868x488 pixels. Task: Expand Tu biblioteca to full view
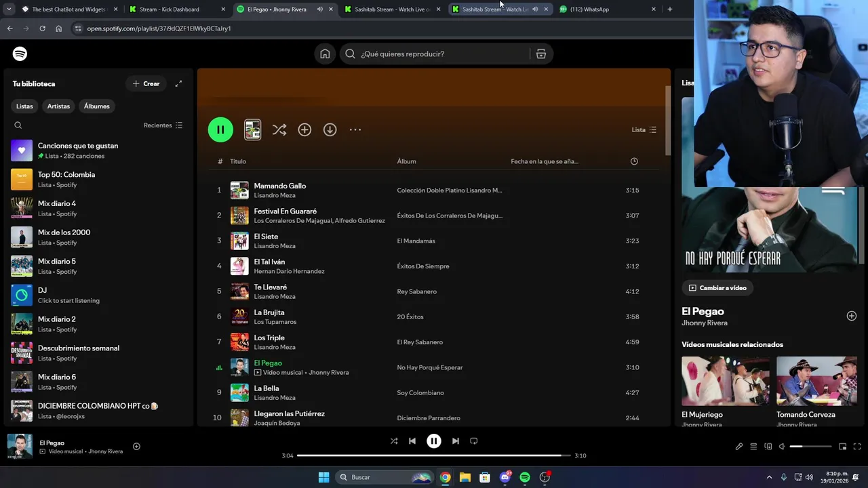click(178, 83)
